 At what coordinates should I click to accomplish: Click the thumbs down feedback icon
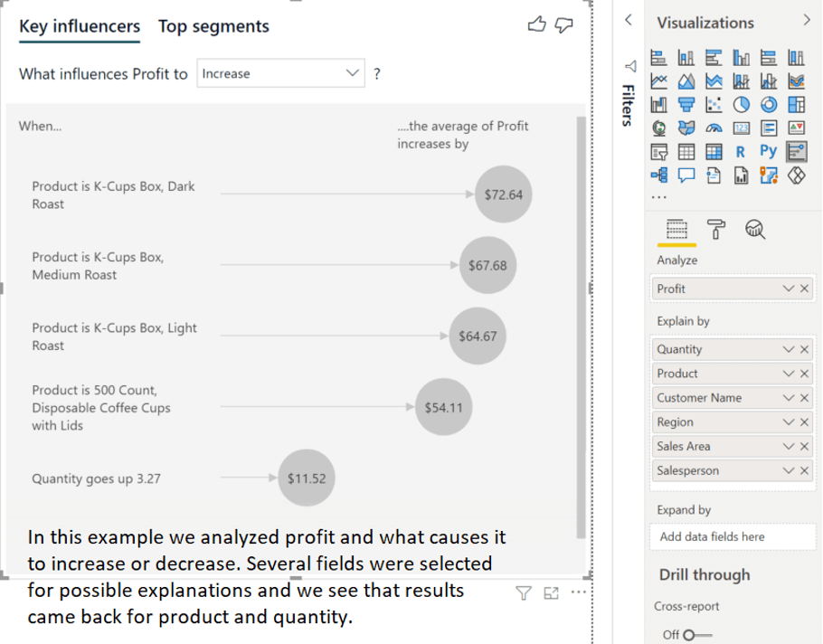tap(564, 24)
